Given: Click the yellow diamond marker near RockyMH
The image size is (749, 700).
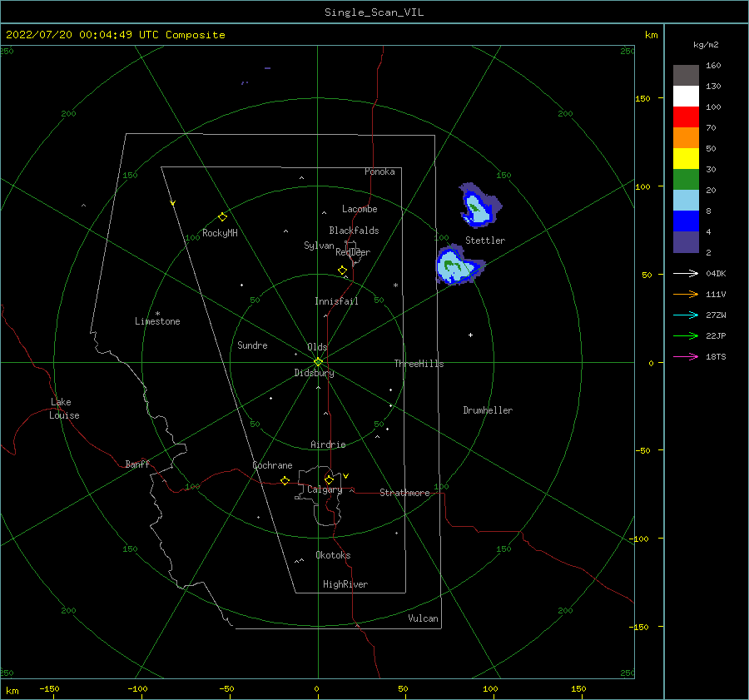Looking at the screenshot, I should pyautogui.click(x=222, y=217).
